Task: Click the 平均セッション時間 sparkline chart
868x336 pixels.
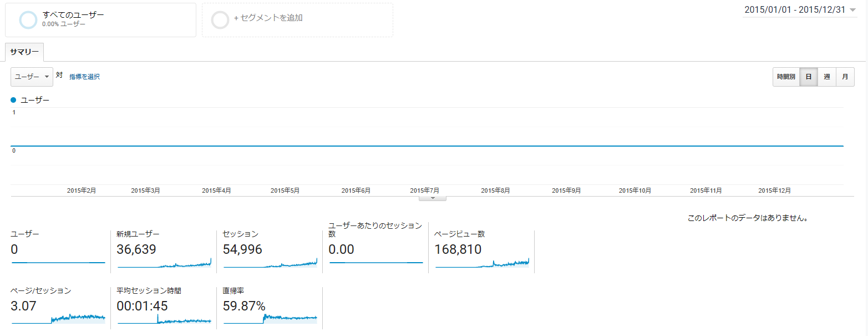Action: (164, 319)
